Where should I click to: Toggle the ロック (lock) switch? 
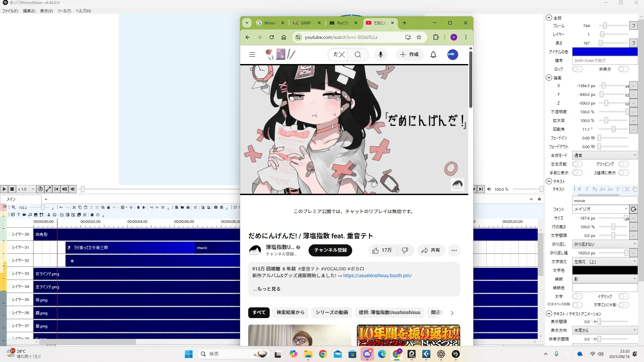[577, 69]
